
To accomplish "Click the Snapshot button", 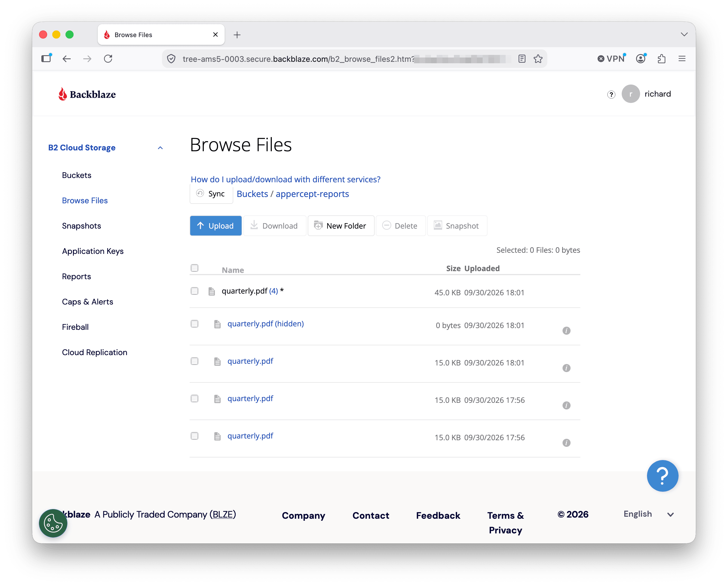I will click(x=457, y=226).
